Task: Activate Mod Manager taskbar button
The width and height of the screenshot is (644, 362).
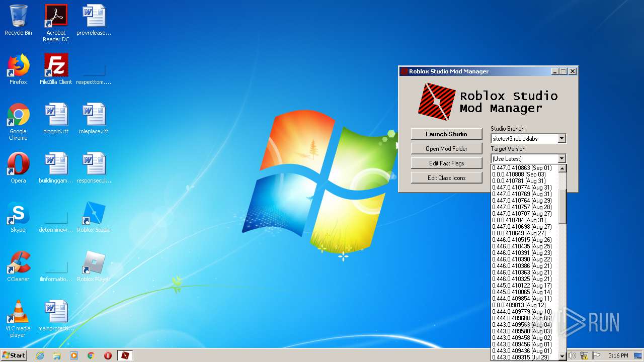Action: coord(125,355)
